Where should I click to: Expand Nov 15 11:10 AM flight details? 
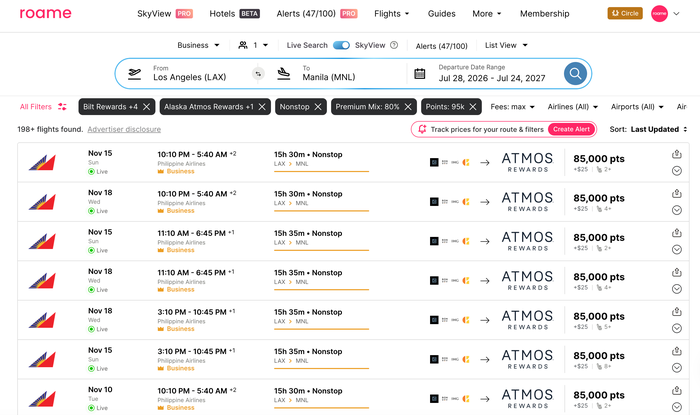677,249
